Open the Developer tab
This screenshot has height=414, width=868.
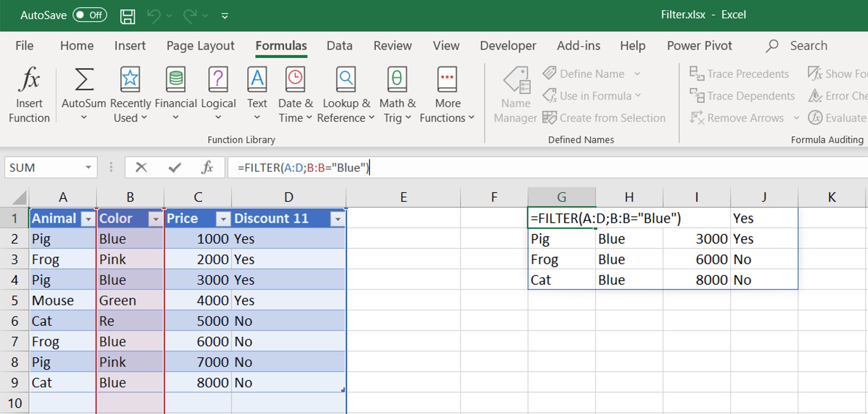coord(508,46)
